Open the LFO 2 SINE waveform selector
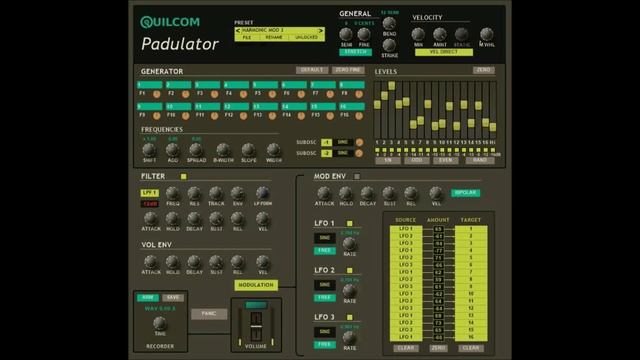Image resolution: width=640 pixels, height=360 pixels. [x=324, y=285]
